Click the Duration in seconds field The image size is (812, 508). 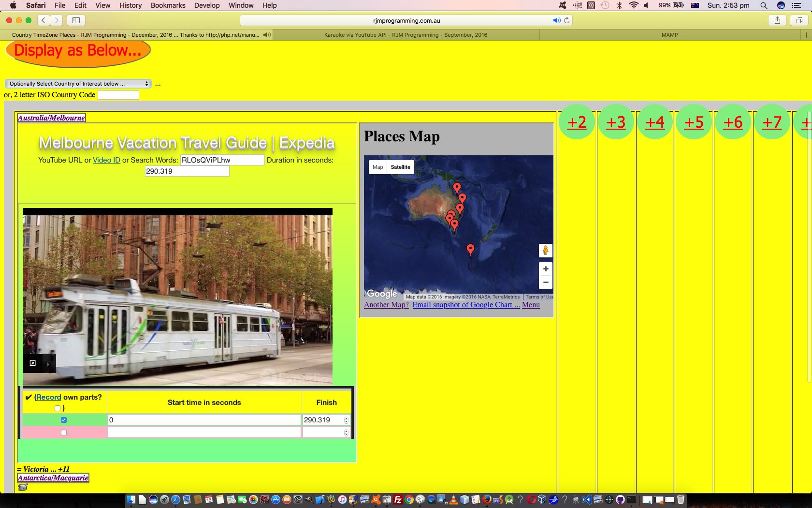[187, 171]
